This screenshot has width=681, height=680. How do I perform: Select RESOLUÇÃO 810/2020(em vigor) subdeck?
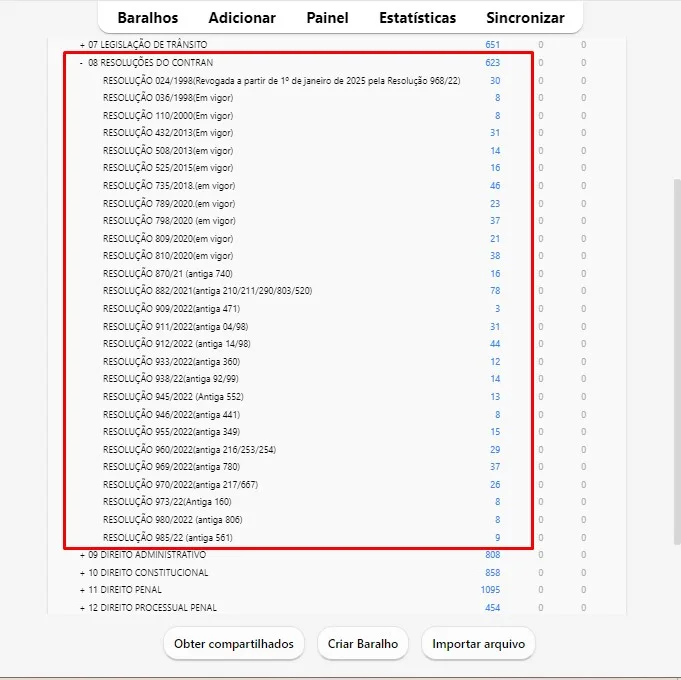(x=168, y=256)
